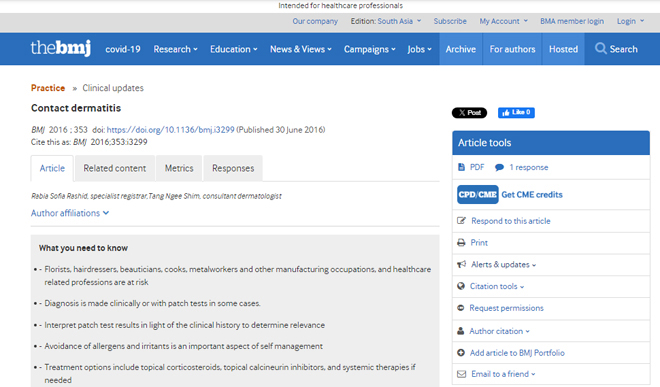The height and width of the screenshot is (387, 660).
Task: Click the Clinical updates breadcrumb
Action: [x=113, y=88]
